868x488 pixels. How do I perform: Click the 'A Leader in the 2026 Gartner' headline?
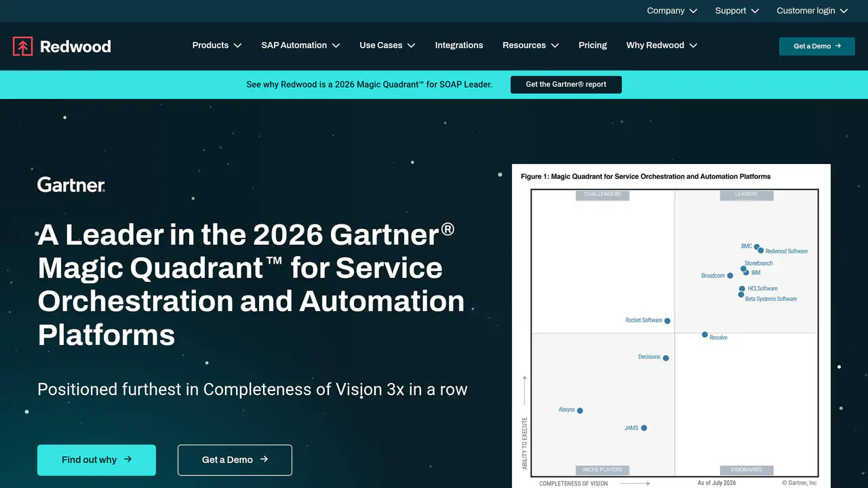(x=251, y=285)
